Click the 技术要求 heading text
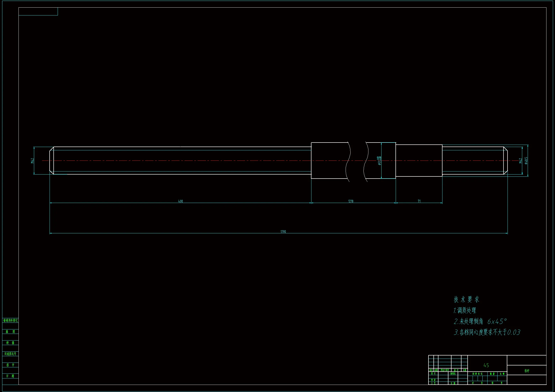 coord(466,300)
